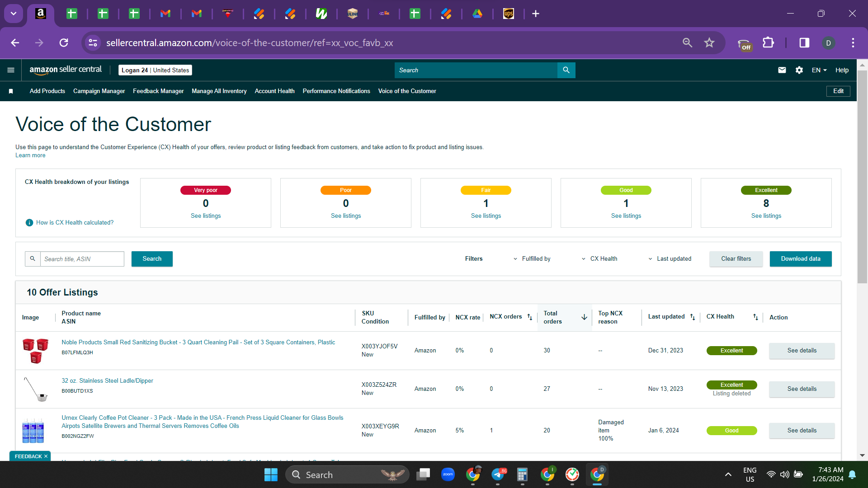The width and height of the screenshot is (868, 488).
Task: Open the hamburger navigation menu
Action: point(11,70)
